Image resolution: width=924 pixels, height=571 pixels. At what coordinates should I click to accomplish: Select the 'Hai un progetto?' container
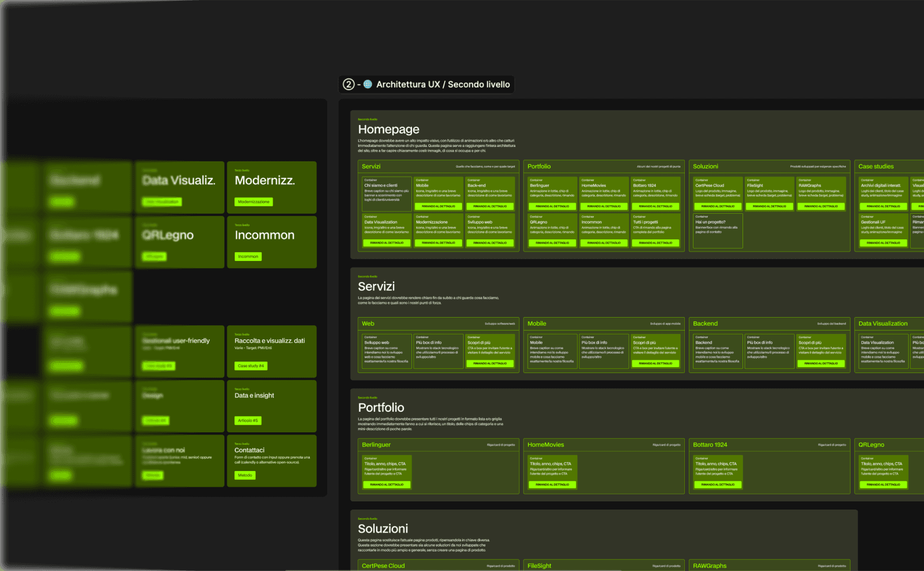(x=718, y=231)
